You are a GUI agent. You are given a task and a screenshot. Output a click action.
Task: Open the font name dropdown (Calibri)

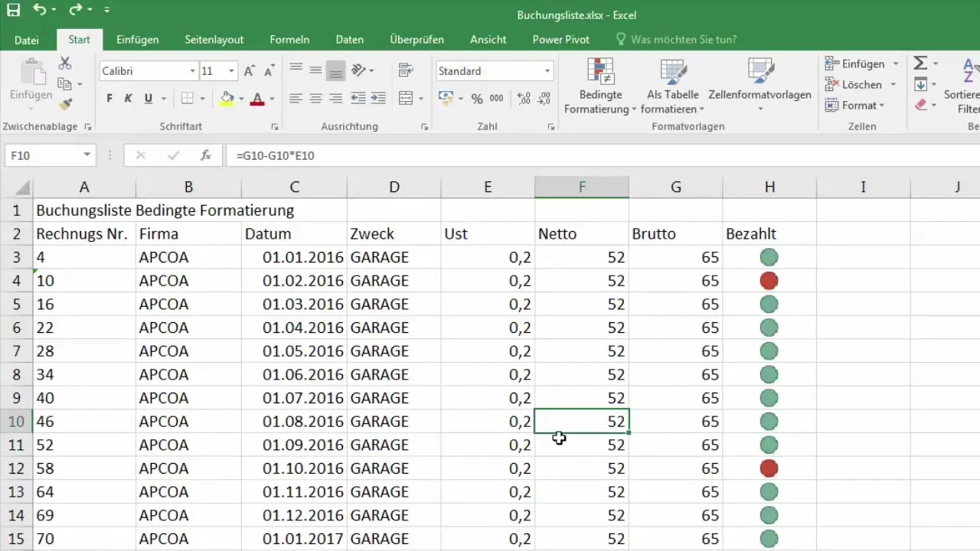click(x=193, y=71)
